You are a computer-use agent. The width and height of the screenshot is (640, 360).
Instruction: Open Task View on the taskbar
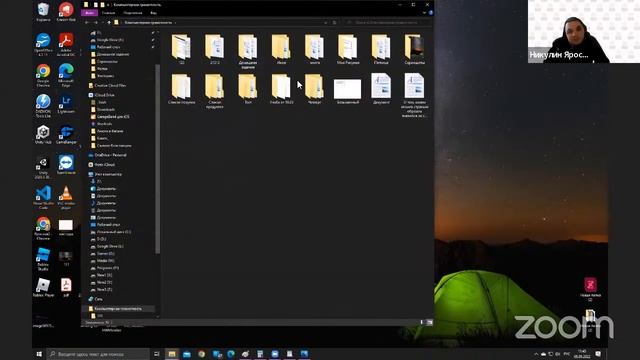[x=157, y=354]
